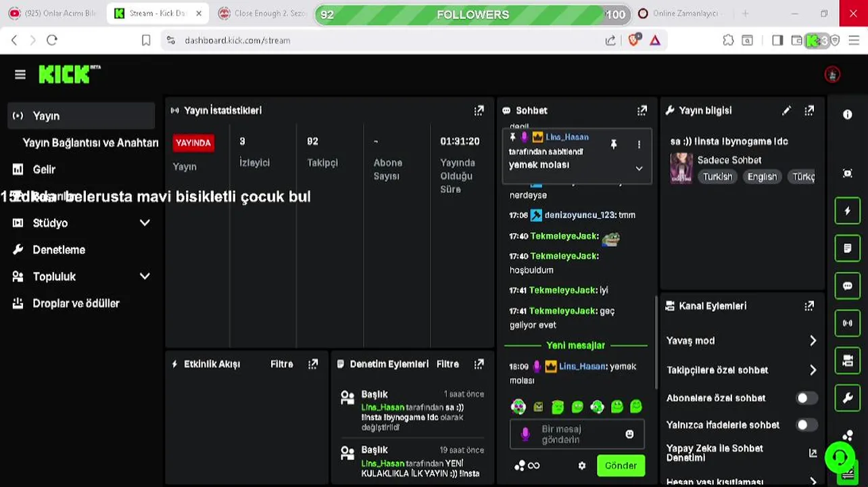This screenshot has width=868, height=487.
Task: Toggle the wrench widget in the right sidebar
Action: 847,398
